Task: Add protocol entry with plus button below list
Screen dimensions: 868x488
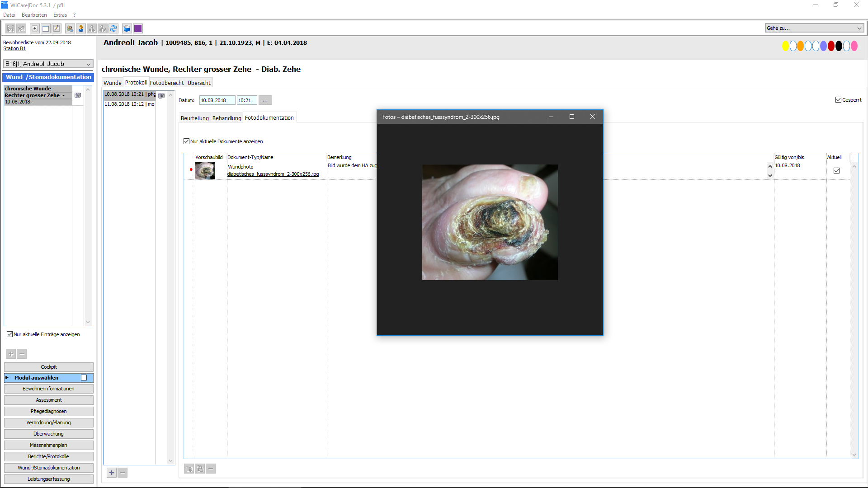Action: 112,473
